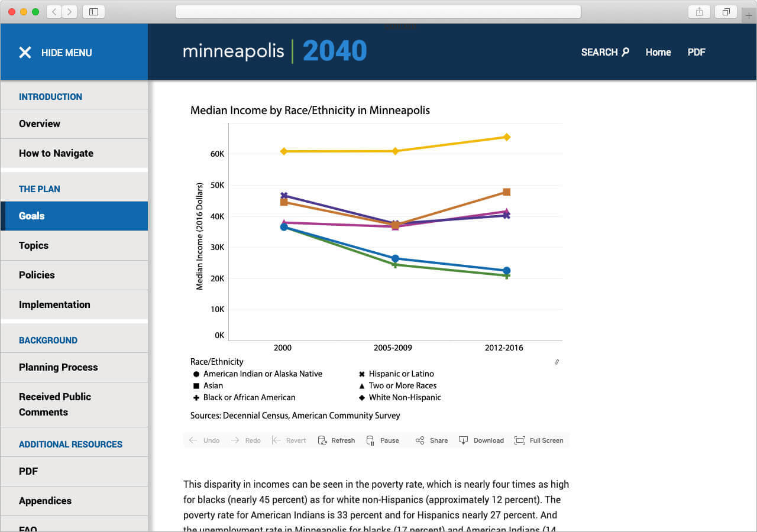This screenshot has height=532, width=757.
Task: Open the Policies section
Action: 74,275
